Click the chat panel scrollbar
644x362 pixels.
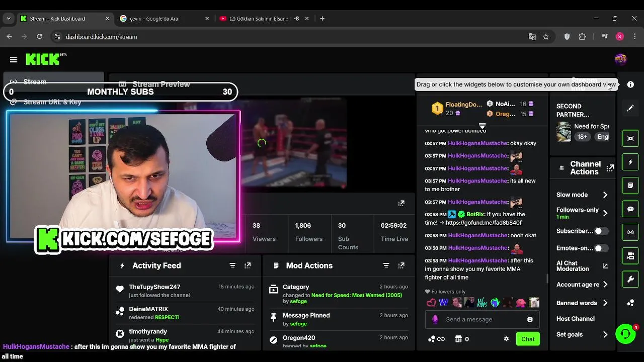(x=547, y=278)
